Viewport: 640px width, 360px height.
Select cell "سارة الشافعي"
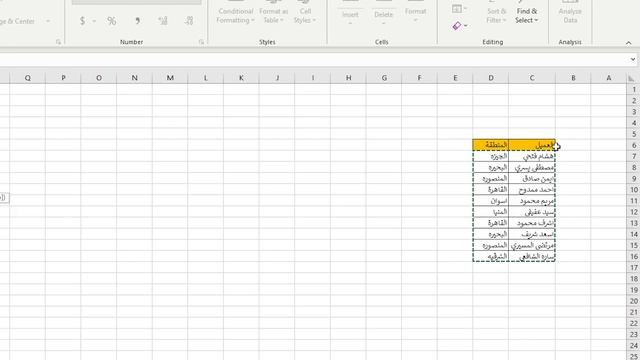tap(532, 256)
